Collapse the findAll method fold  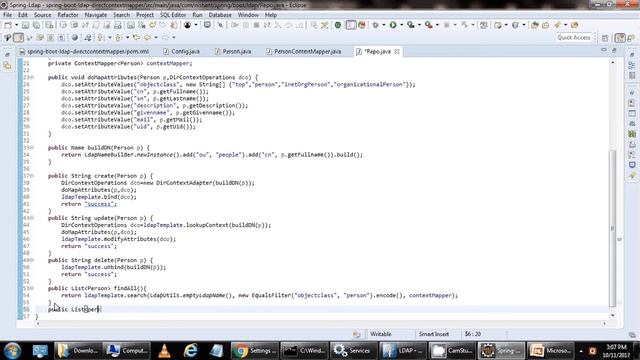point(32,288)
